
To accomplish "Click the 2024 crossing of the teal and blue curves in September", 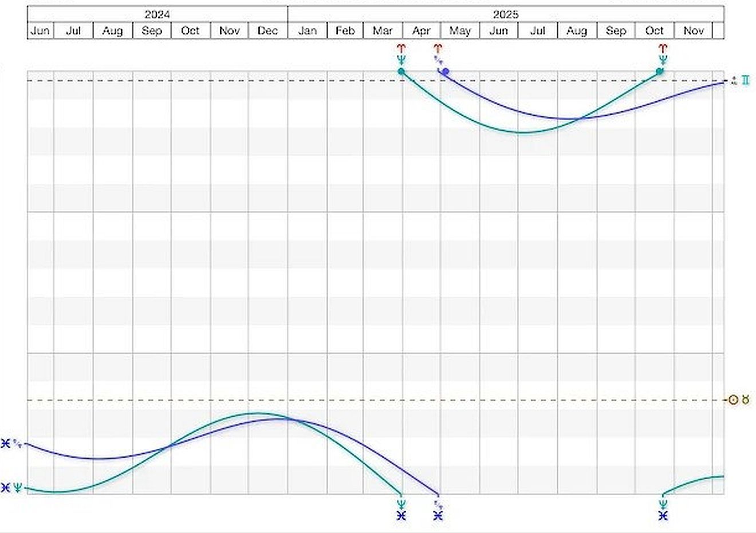I will pyautogui.click(x=168, y=447).
